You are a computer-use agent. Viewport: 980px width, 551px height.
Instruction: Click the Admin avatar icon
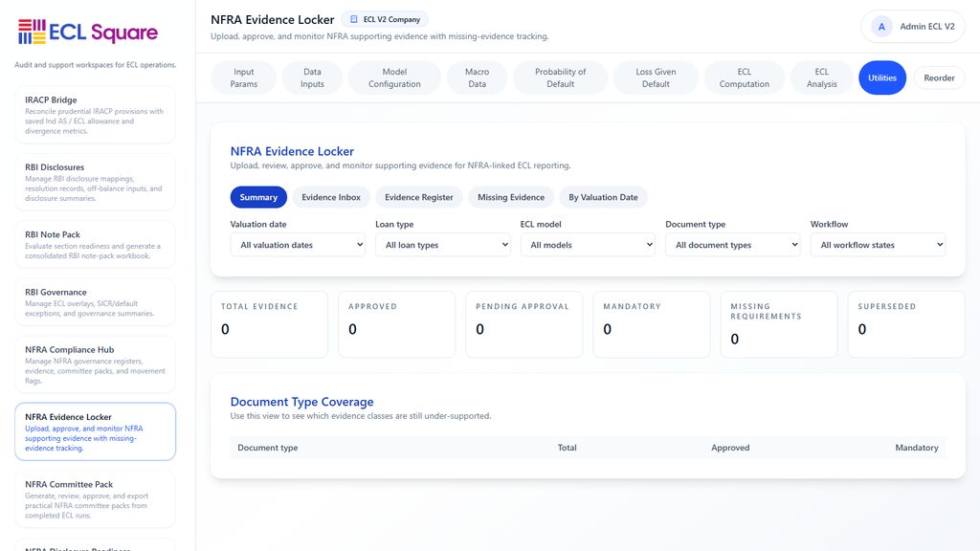click(x=881, y=27)
